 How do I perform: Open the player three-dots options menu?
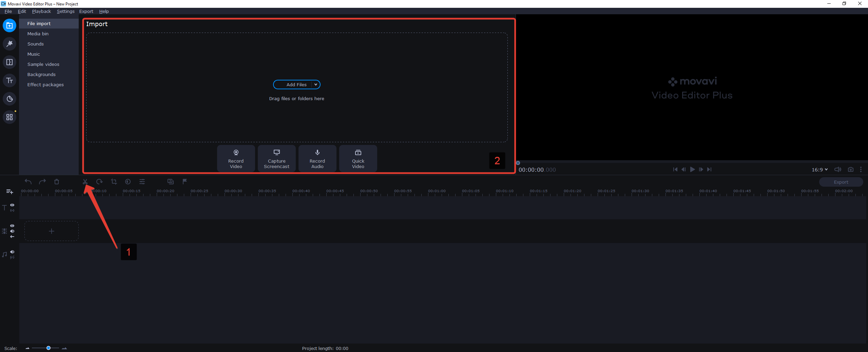[861, 169]
